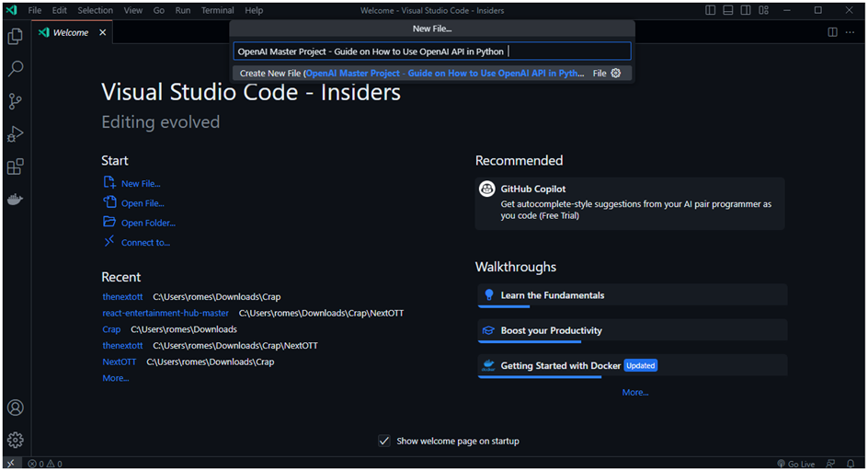Choose the Create New File suggestion

(x=432, y=74)
